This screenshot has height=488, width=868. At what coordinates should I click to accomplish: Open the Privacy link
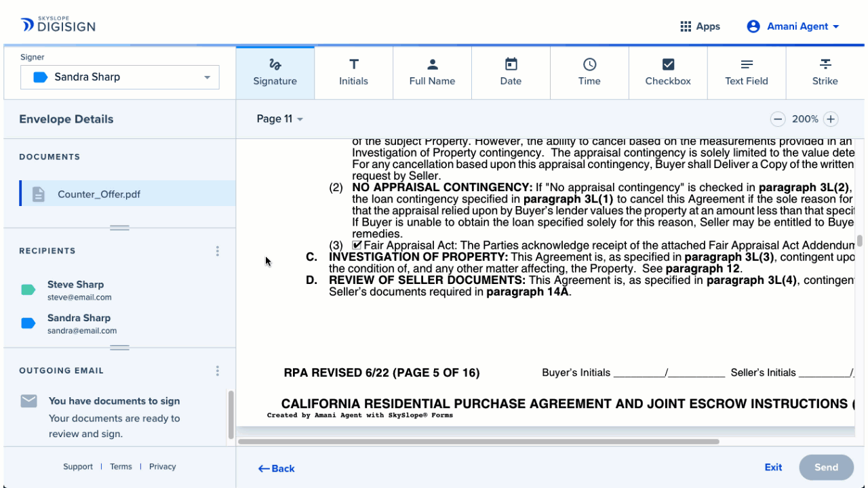(163, 466)
